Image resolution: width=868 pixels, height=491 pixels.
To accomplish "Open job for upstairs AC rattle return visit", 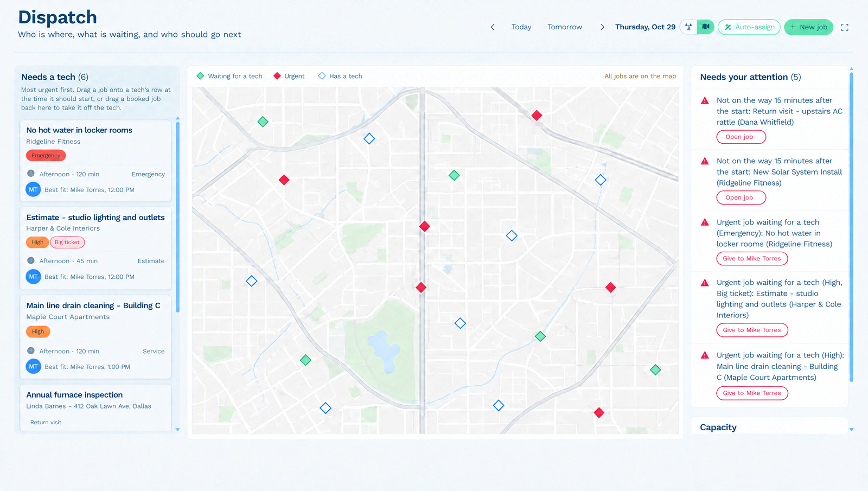I will coord(741,137).
